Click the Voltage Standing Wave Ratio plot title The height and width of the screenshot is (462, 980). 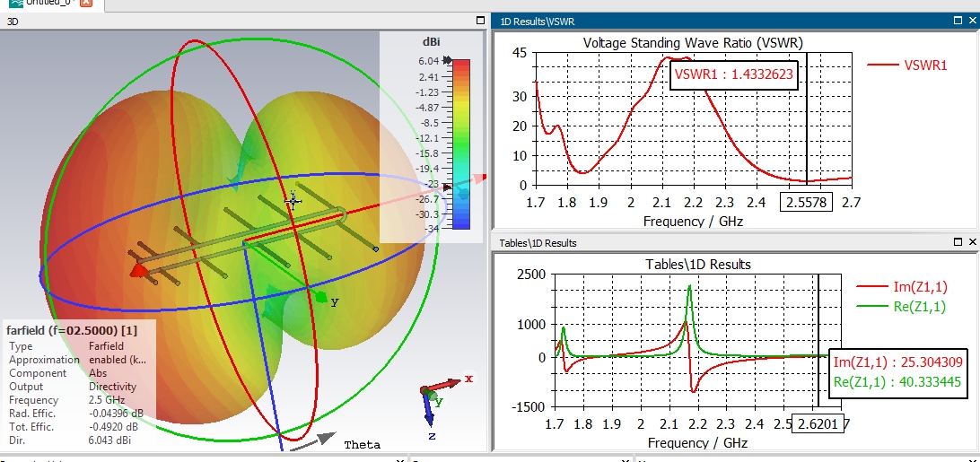click(x=693, y=42)
